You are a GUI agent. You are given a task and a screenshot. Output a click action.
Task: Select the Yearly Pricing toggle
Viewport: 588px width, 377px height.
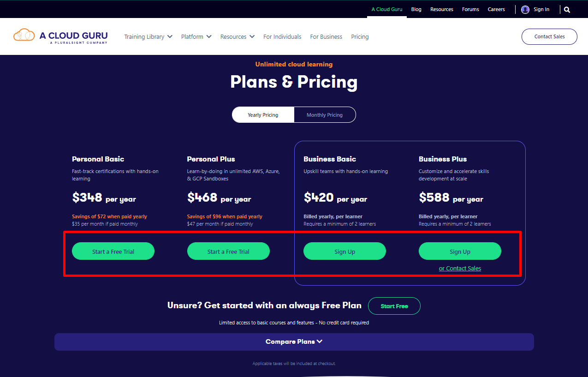pos(263,115)
